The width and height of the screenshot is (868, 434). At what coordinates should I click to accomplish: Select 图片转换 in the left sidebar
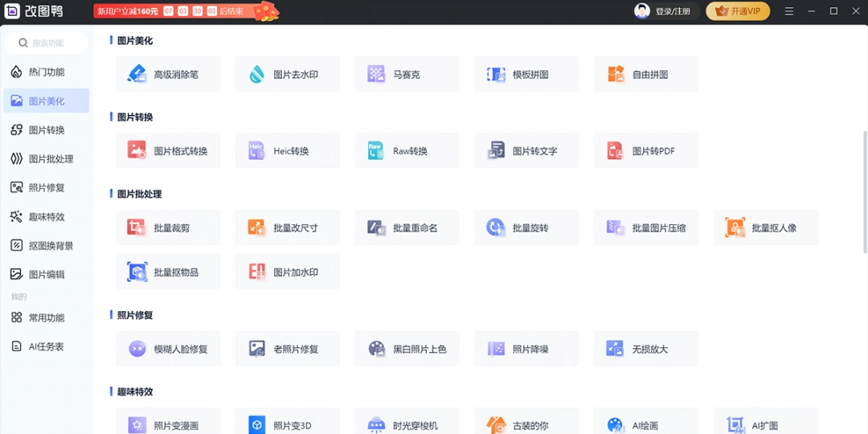point(46,130)
